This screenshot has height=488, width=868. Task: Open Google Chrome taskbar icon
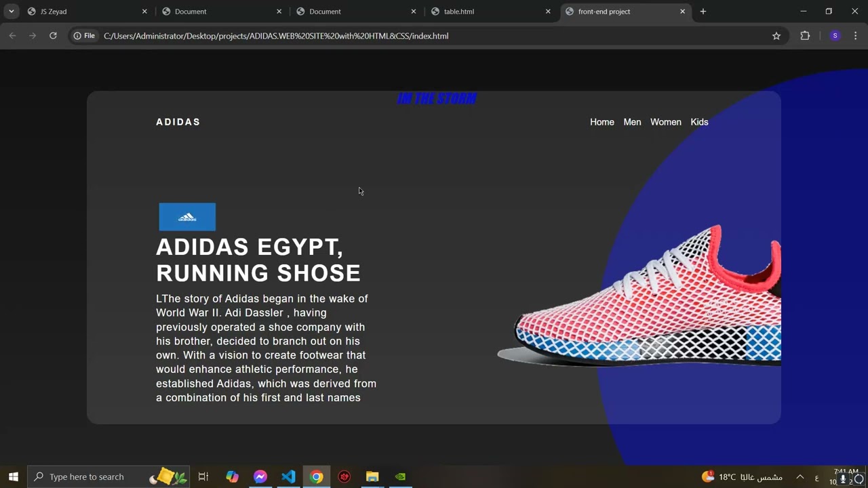point(316,476)
